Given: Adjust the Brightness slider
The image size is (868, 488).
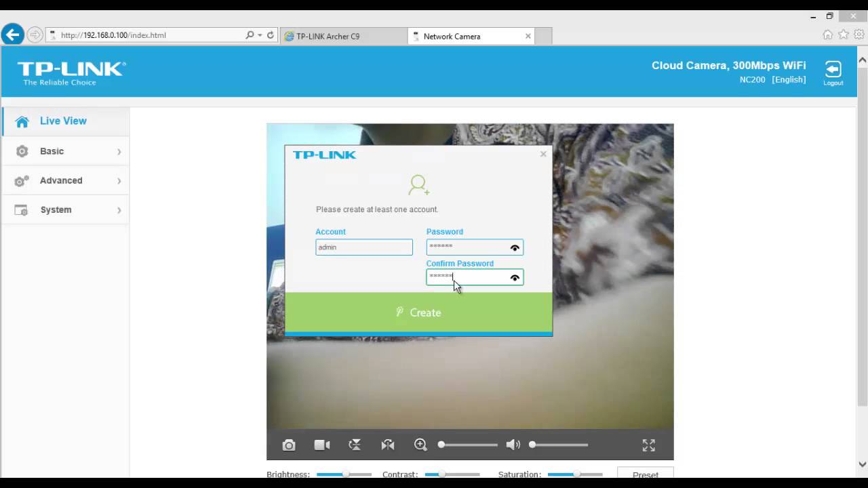Looking at the screenshot, I should point(344,474).
